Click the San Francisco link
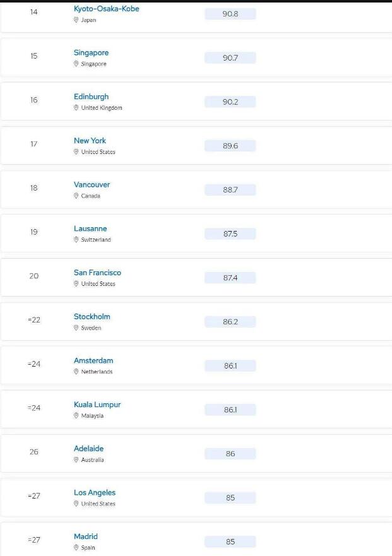Viewport: 392px width, 556px height. pos(98,273)
